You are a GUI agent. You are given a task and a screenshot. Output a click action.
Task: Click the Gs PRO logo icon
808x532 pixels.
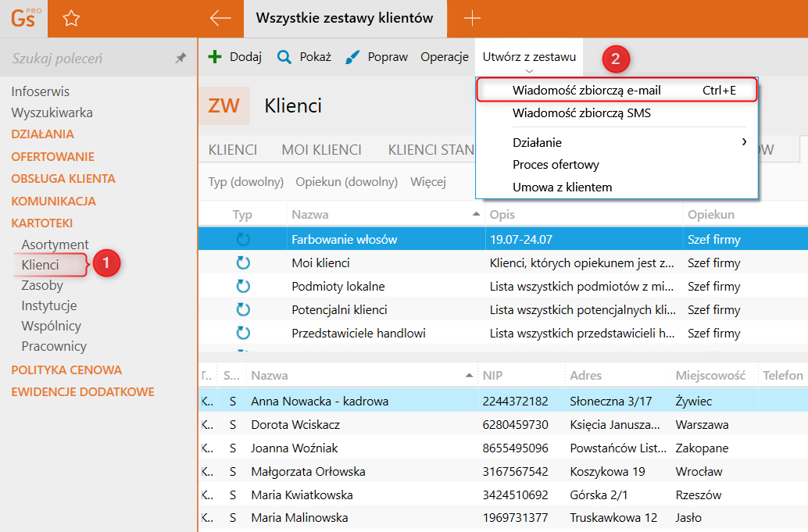tap(23, 19)
